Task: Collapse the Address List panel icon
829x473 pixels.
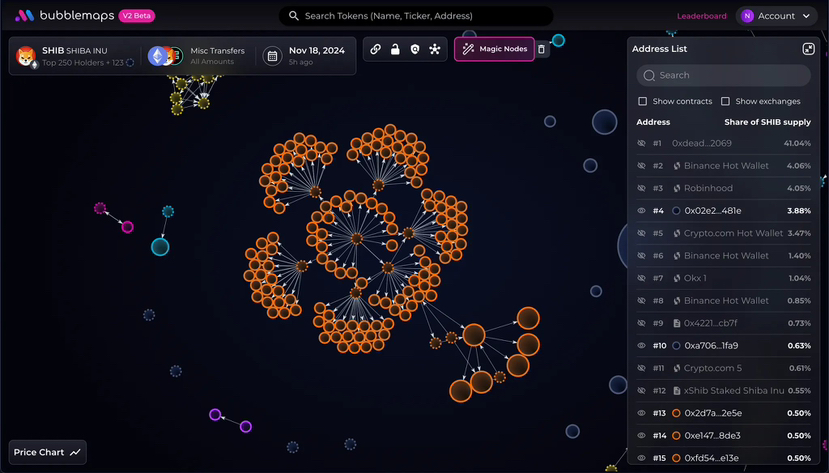Action: (808, 49)
